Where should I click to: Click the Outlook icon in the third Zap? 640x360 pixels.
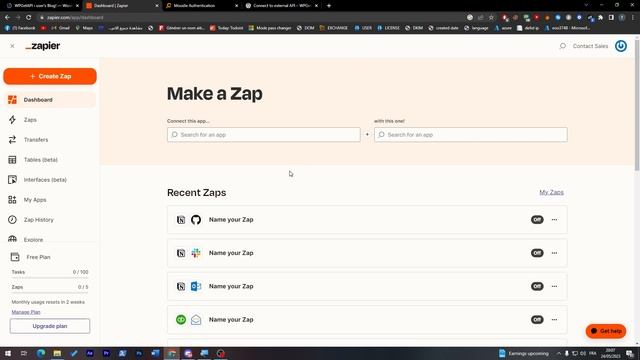pos(196,286)
